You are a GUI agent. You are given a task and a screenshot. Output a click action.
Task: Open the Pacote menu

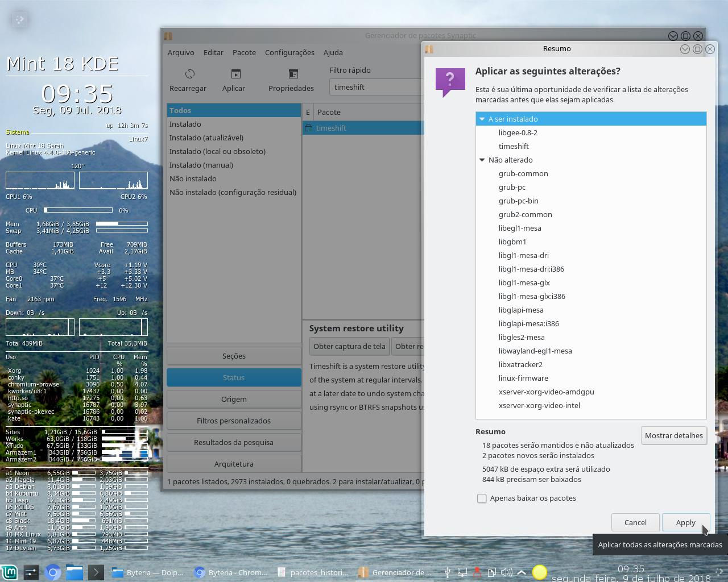click(x=244, y=52)
